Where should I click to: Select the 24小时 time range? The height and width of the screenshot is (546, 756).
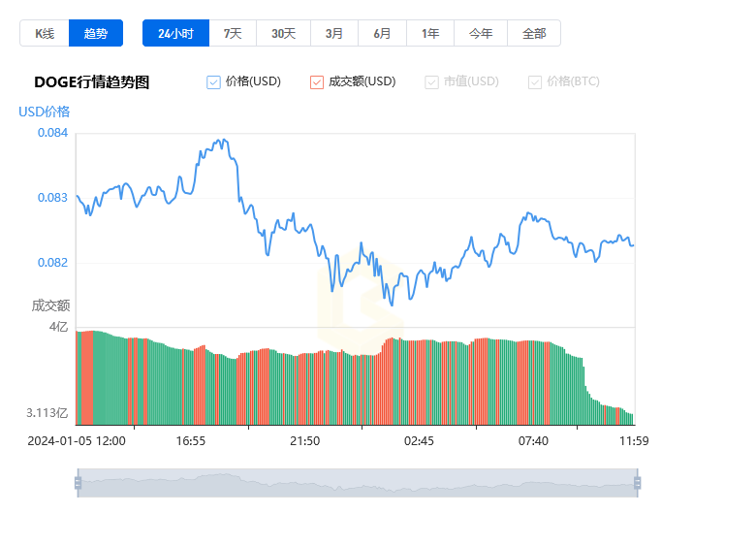(175, 34)
